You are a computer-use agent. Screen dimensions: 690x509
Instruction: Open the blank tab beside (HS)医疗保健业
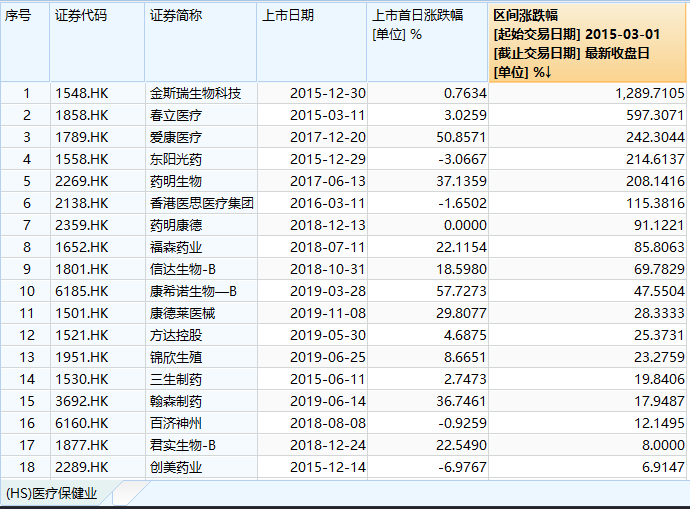tap(131, 493)
